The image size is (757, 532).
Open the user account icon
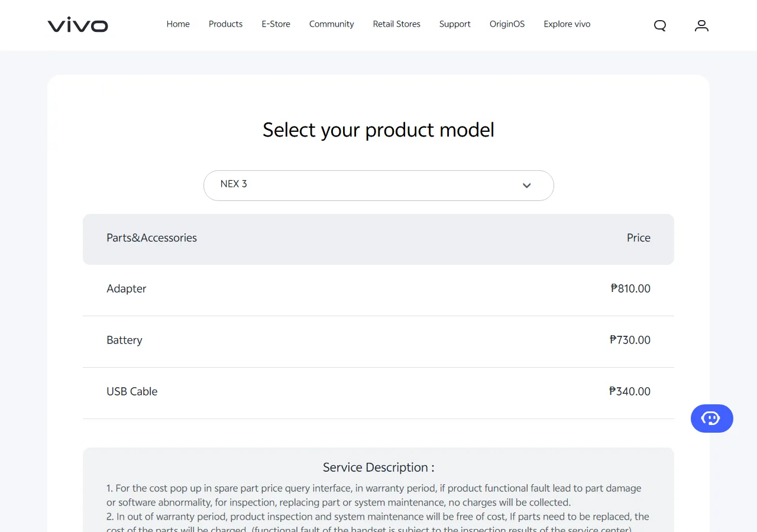tap(701, 25)
